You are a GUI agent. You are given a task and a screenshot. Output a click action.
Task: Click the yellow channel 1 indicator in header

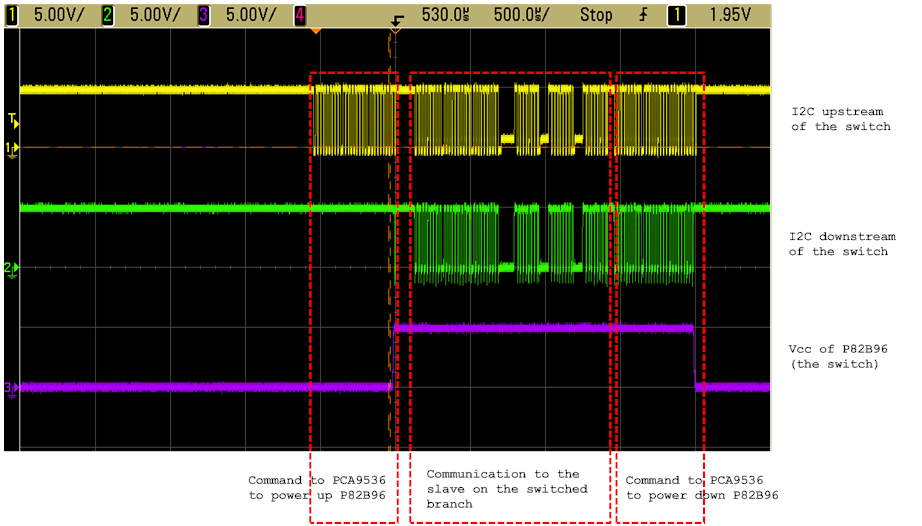[x=11, y=15]
